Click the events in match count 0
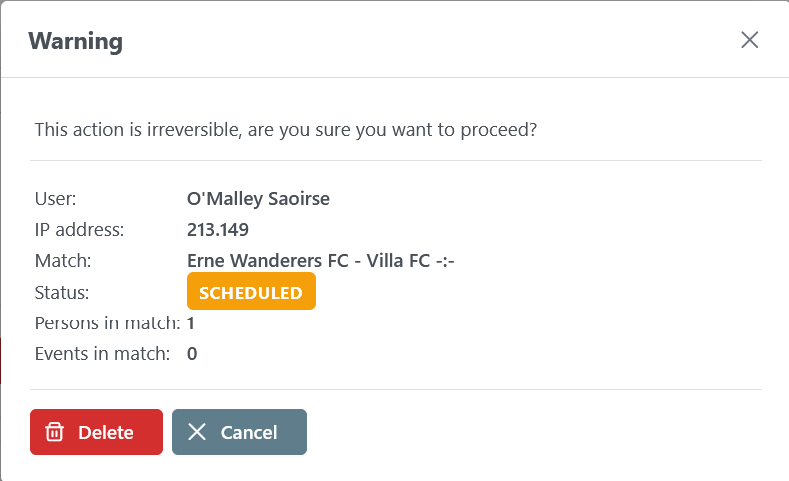This screenshot has width=789, height=481. [192, 353]
